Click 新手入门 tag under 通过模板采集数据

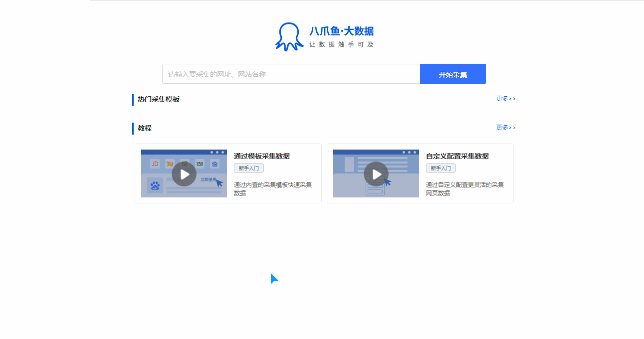[x=249, y=168]
